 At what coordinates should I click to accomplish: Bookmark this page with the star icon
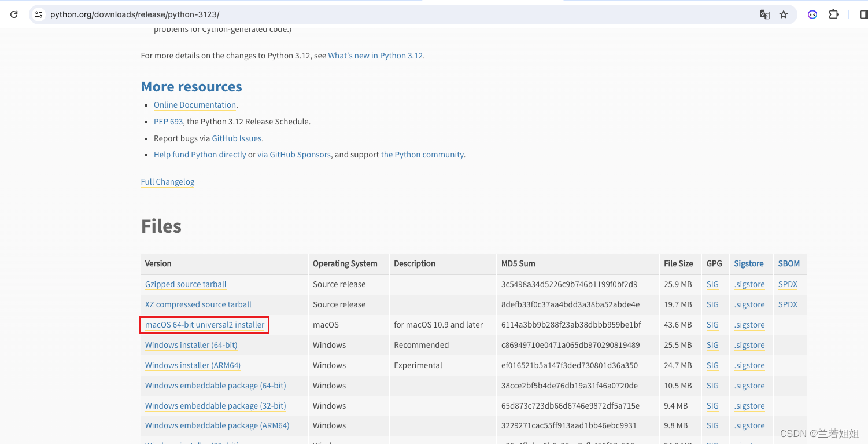[x=784, y=14]
